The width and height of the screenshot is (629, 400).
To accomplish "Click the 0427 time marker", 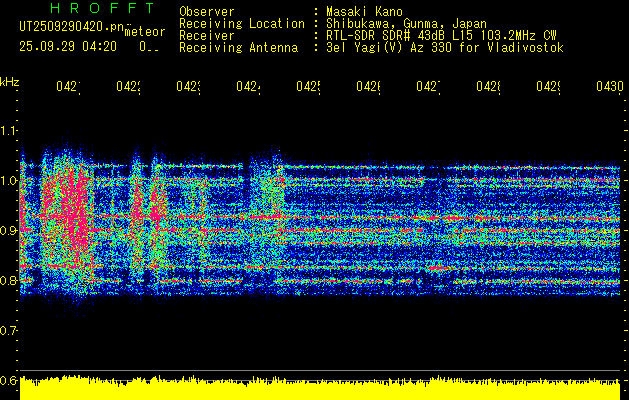I will click(428, 87).
